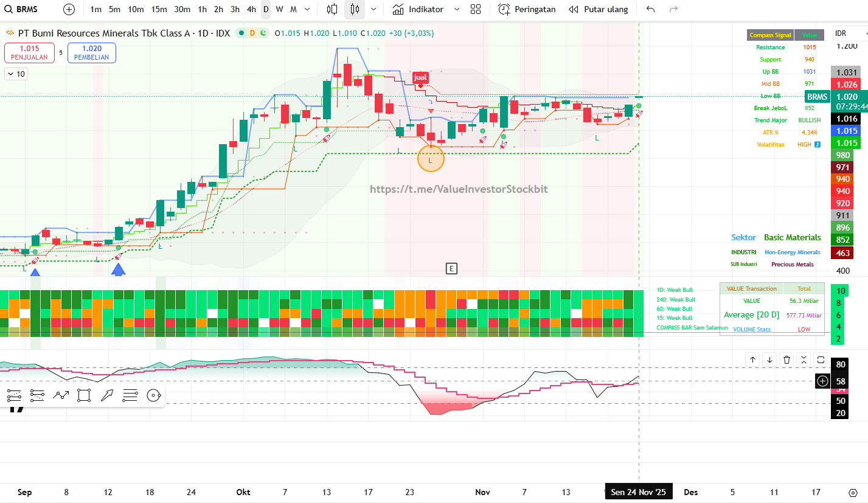Open the indicator templates grid icon

476,9
